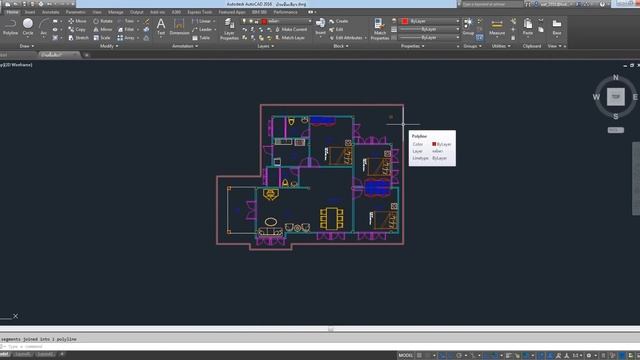Expand the Draw panel

[27, 46]
